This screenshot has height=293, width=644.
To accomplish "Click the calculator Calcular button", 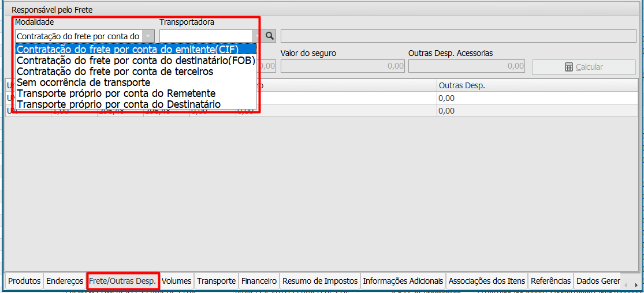I will coord(583,67).
